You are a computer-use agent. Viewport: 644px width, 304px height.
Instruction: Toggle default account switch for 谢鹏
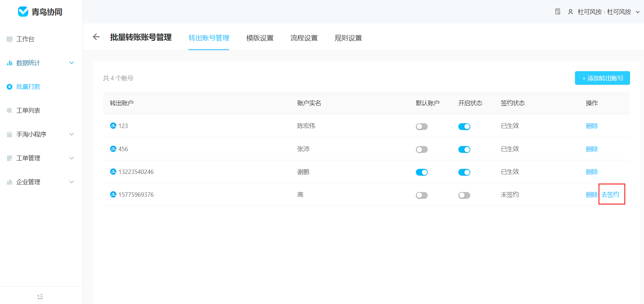tap(422, 172)
